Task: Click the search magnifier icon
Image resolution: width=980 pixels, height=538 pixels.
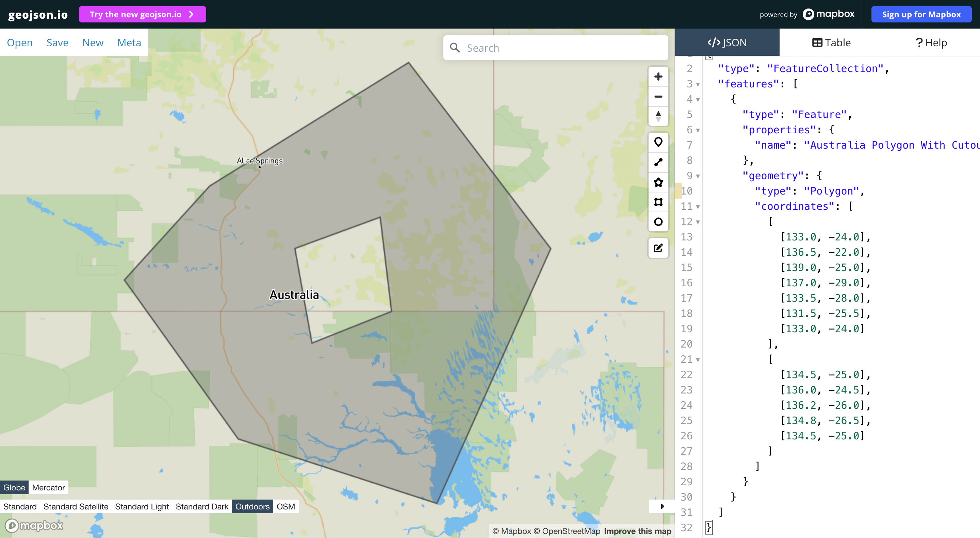Action: pyautogui.click(x=455, y=48)
